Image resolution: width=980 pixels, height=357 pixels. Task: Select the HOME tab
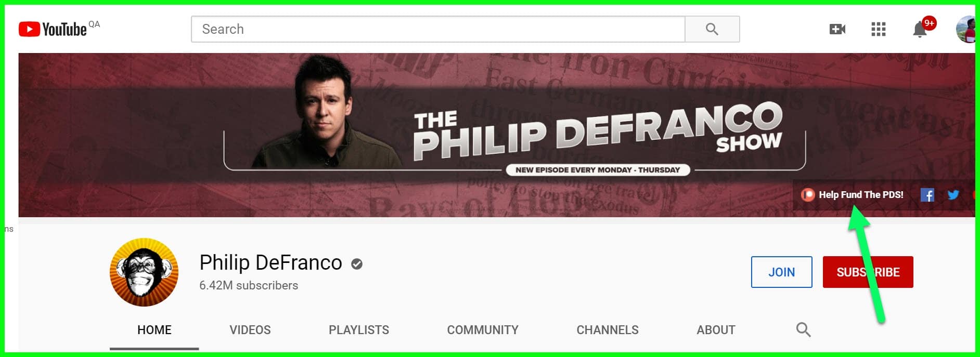(154, 330)
